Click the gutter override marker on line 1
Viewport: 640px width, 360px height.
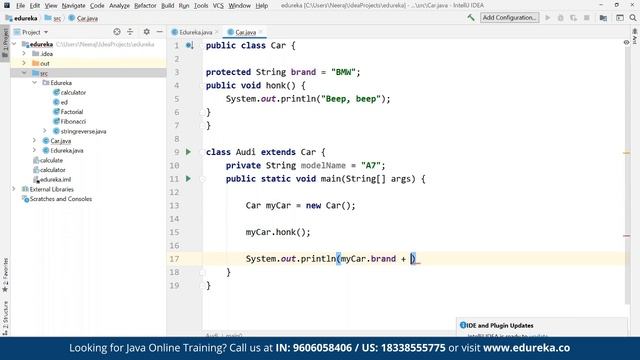pos(190,45)
